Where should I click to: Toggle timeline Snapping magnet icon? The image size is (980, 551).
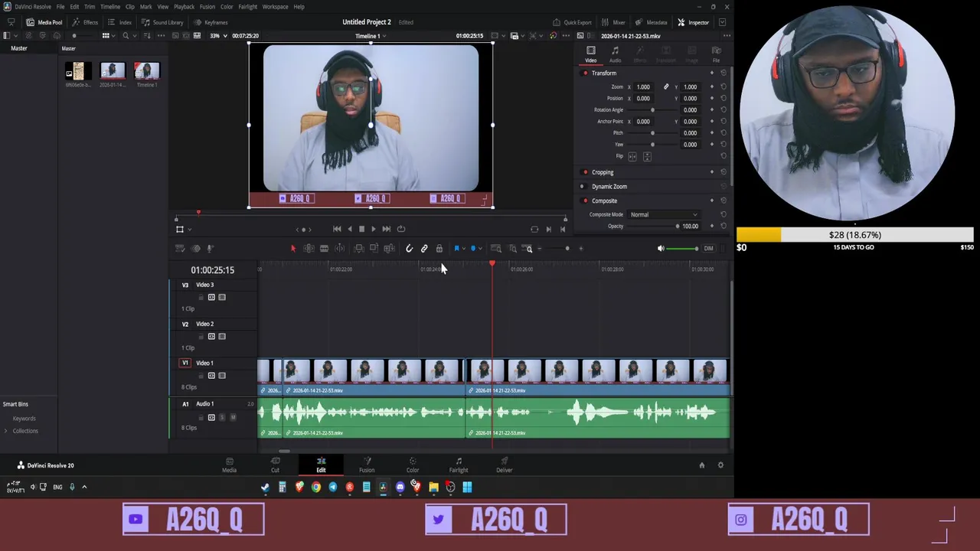tap(409, 249)
